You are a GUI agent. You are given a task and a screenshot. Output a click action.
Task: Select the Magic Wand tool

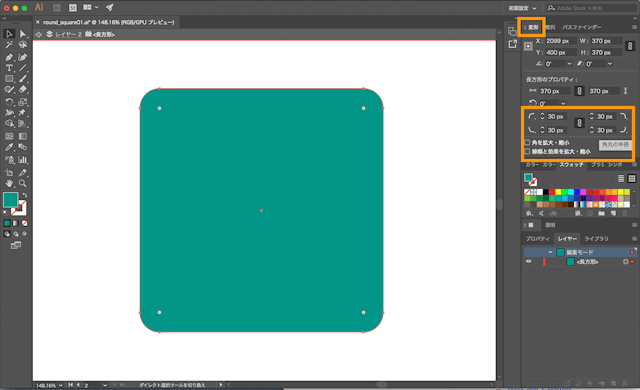pyautogui.click(x=9, y=45)
